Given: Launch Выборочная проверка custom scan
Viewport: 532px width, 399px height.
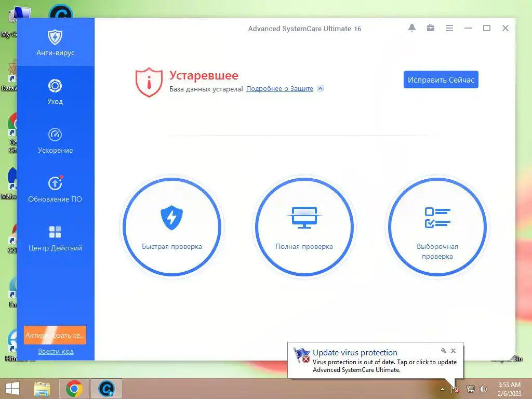Looking at the screenshot, I should click(437, 227).
